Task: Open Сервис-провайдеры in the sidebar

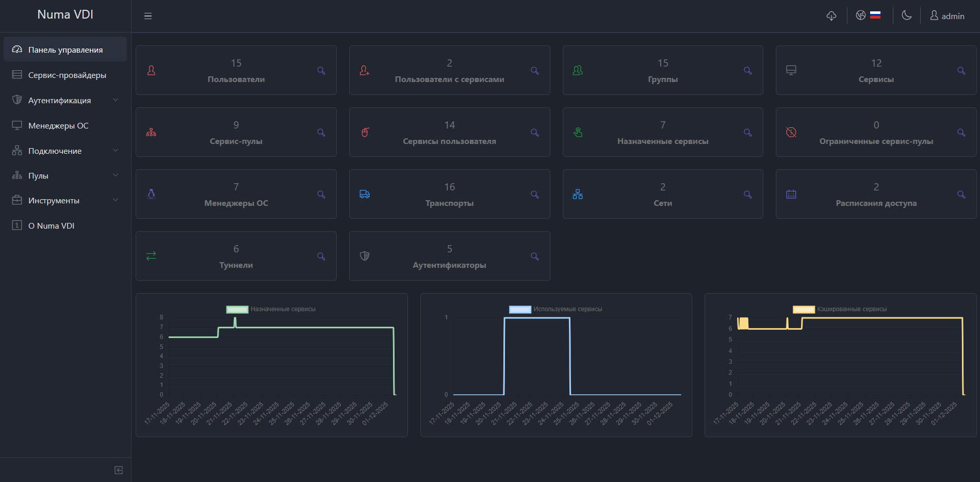Action: coord(67,75)
